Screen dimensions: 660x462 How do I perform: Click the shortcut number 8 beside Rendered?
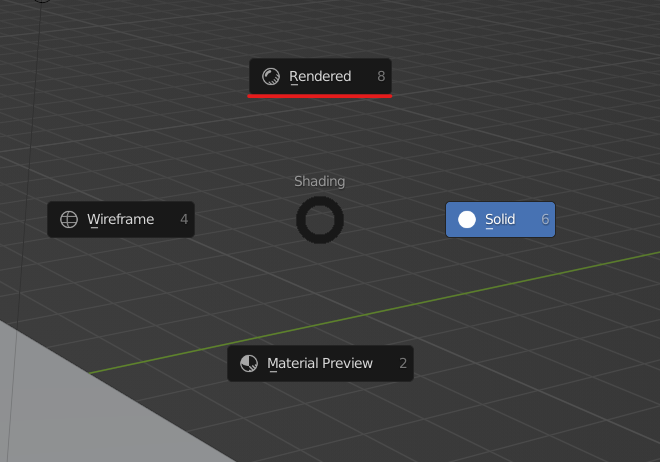381,76
